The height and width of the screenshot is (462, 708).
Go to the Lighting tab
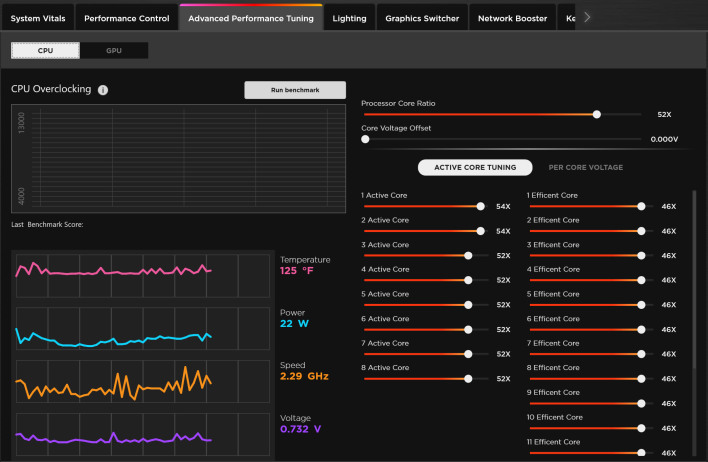pos(349,18)
